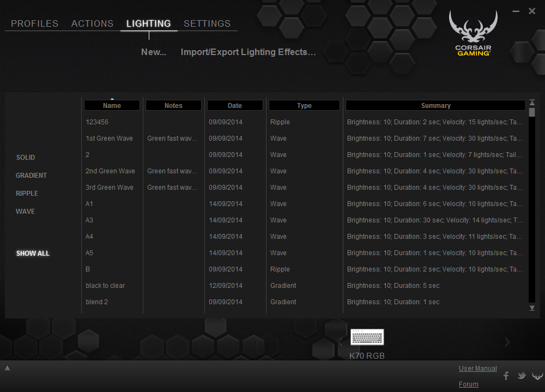This screenshot has height=392, width=545.
Task: Select the 2nd Green Wave effect
Action: [110, 171]
